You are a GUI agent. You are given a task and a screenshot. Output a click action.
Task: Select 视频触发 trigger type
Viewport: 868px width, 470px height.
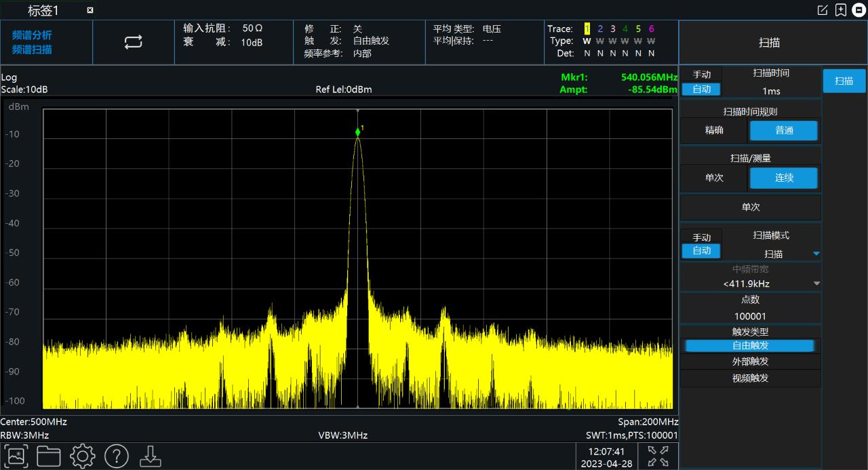750,378
